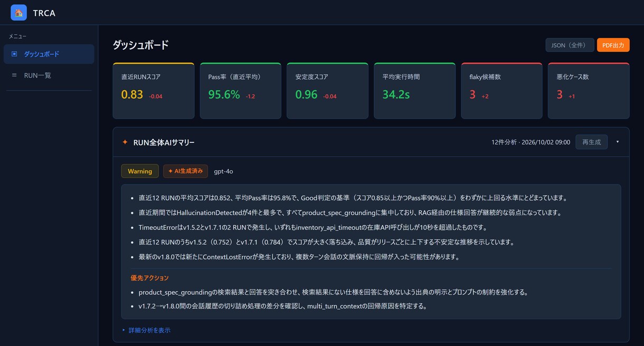Click the bullet mentioning v1.5.2（0.752）

326,242
